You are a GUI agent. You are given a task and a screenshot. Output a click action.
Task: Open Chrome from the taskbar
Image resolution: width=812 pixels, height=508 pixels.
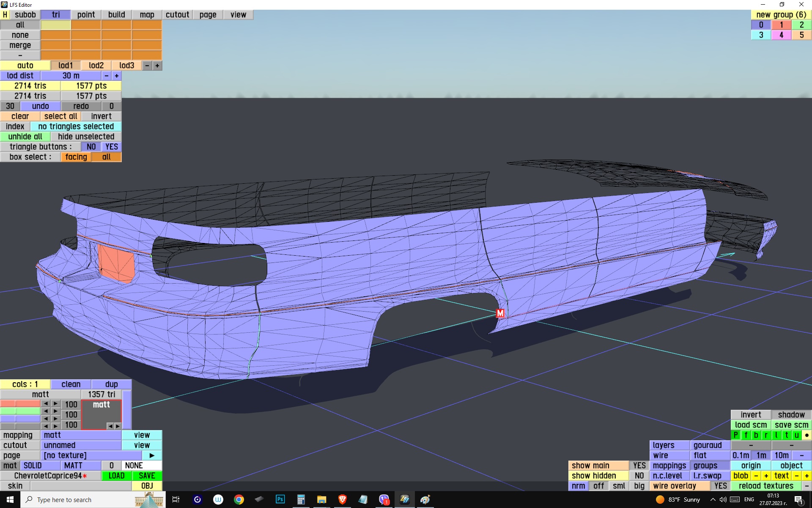coord(239,500)
